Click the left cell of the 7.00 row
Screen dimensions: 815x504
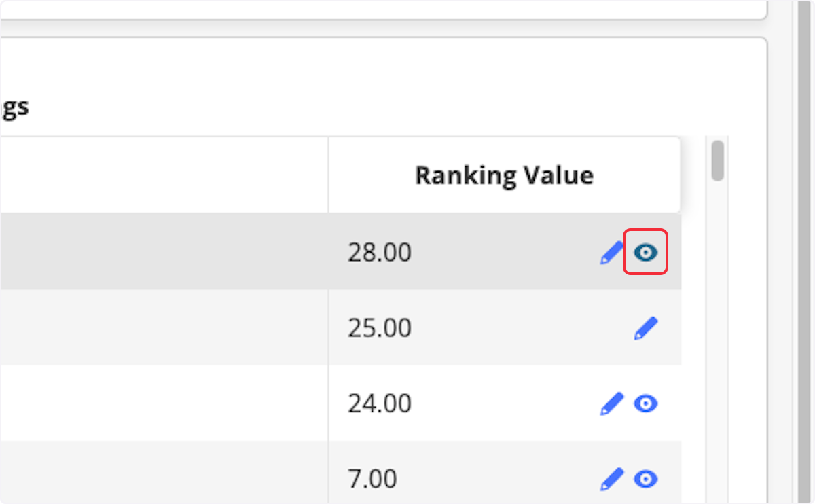click(x=164, y=473)
